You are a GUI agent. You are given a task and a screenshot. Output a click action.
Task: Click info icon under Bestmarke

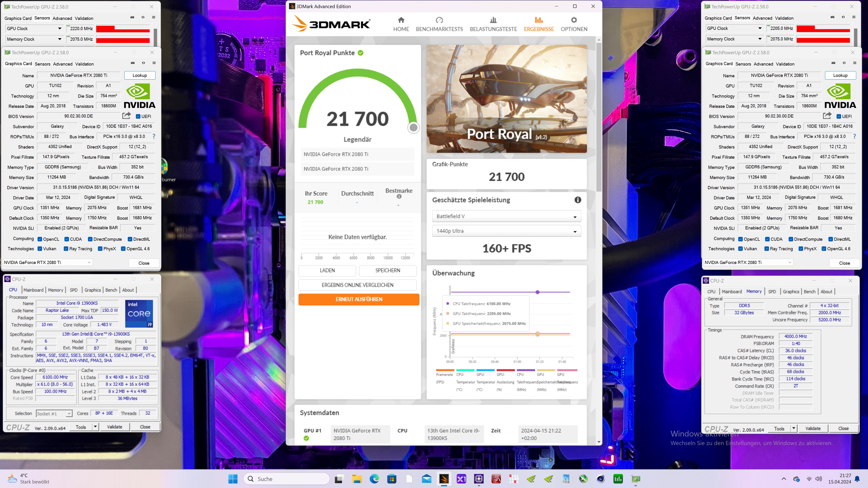click(399, 197)
